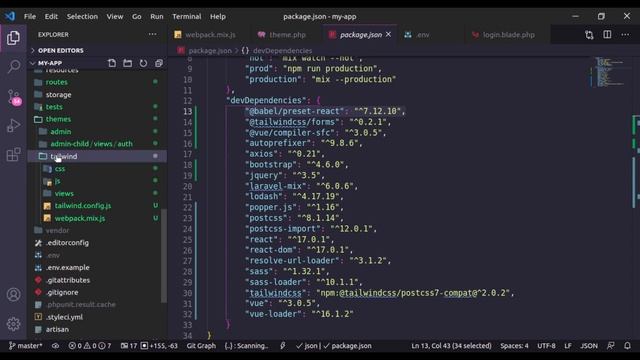Expand the views folder under tailwind
This screenshot has width=640, height=360.
click(x=97, y=193)
